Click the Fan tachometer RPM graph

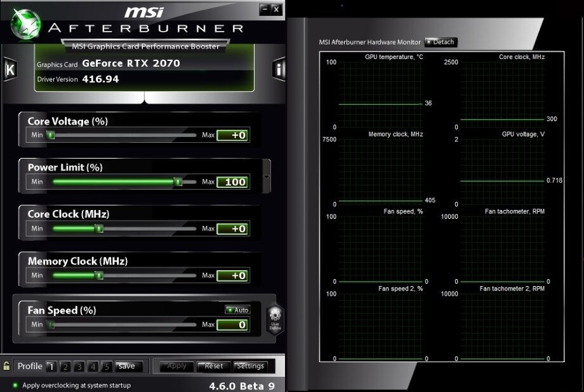click(x=502, y=249)
